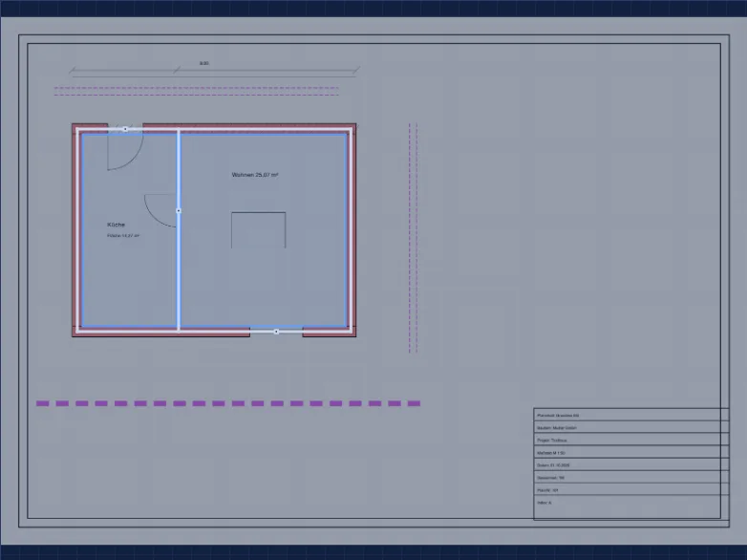Click the 'Bauherr' row in the title block
The width and height of the screenshot is (747, 560).
(x=630, y=427)
